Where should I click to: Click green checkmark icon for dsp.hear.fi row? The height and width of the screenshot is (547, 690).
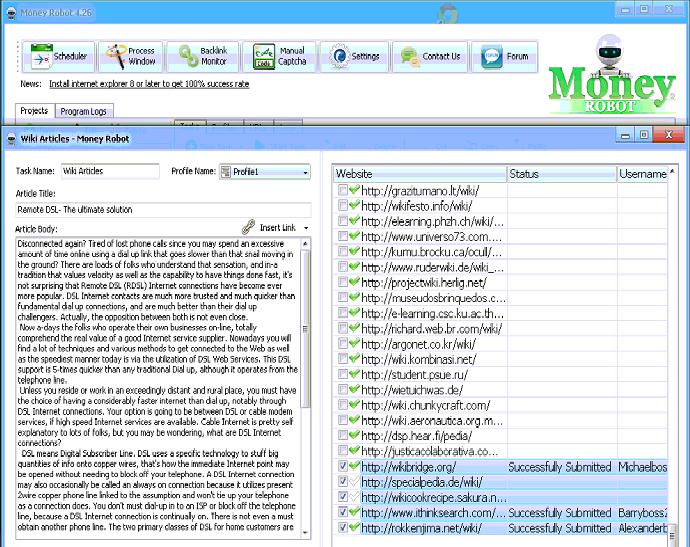(x=354, y=435)
